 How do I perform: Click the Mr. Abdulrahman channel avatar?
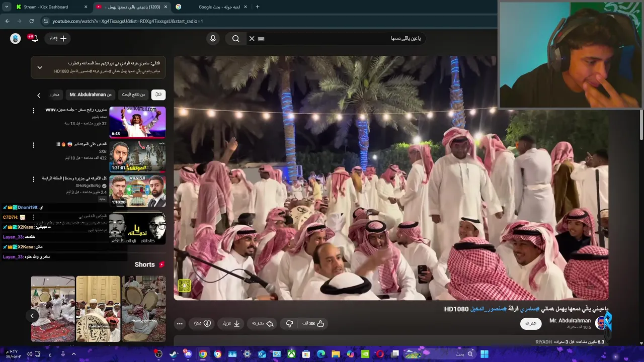click(x=601, y=323)
